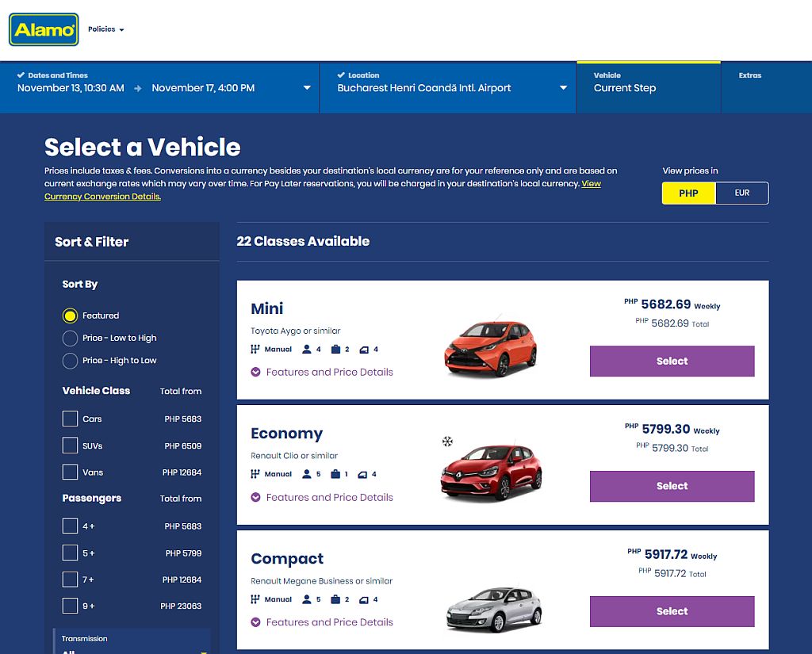
Task: Click the Renault Megane car image
Action: 493,609
